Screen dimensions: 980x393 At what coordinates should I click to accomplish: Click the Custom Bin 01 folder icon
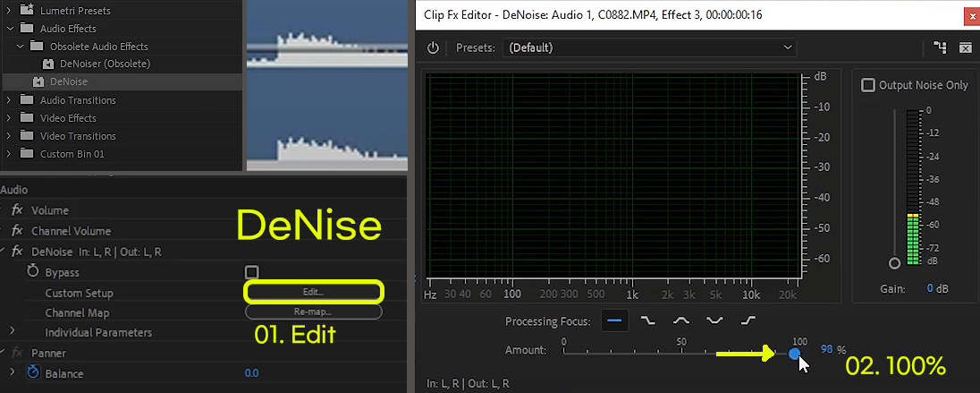(26, 154)
